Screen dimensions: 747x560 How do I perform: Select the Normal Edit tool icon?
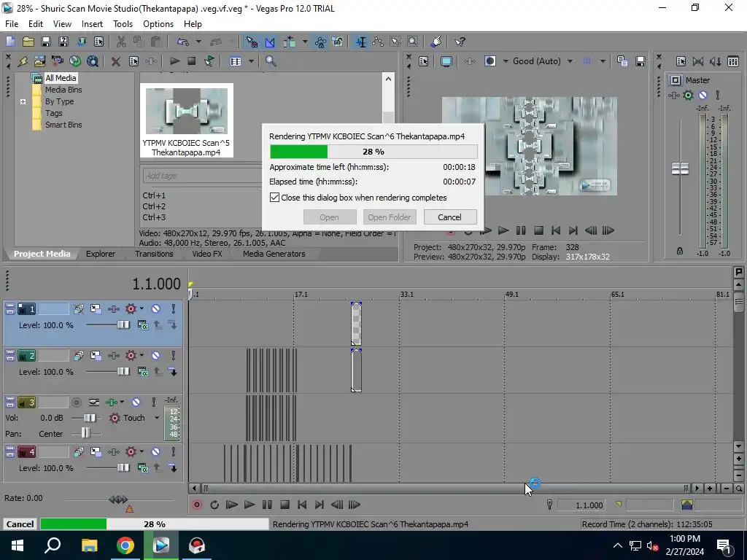coord(361,42)
